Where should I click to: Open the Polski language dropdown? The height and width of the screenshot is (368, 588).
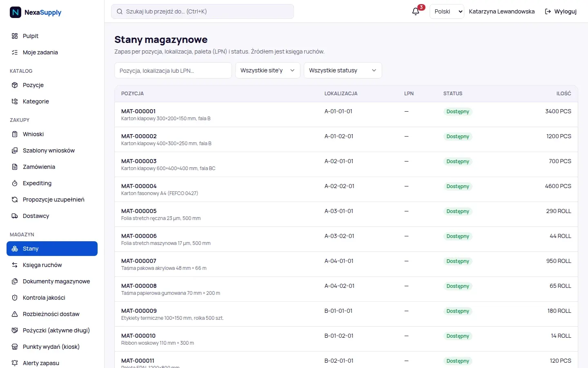coord(447,11)
